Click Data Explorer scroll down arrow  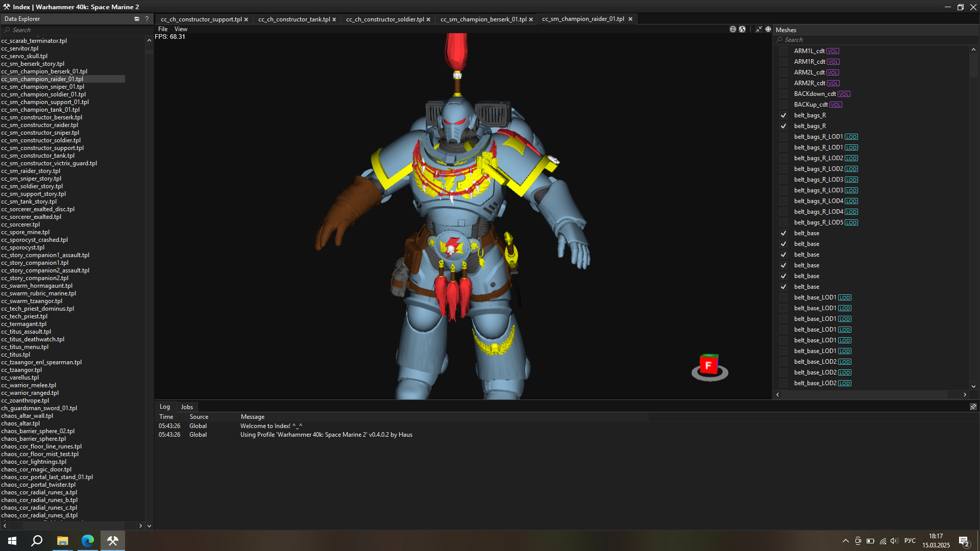click(x=149, y=525)
